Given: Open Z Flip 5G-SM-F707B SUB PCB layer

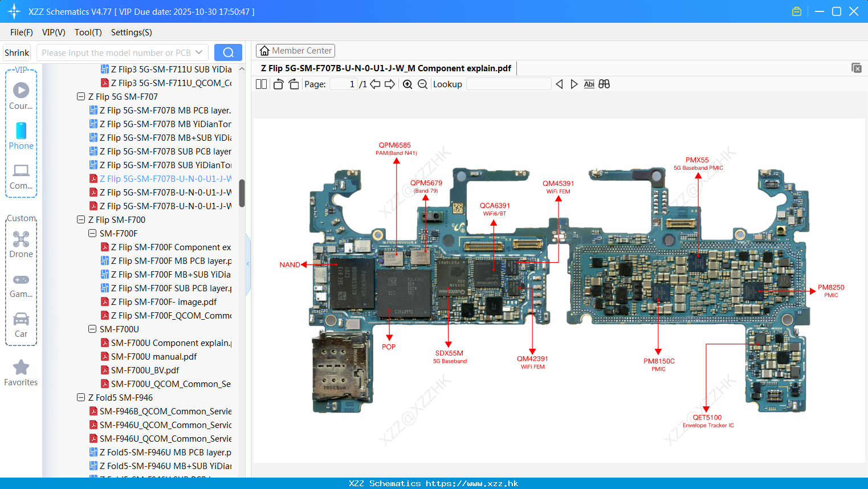Looking at the screenshot, I should [160, 151].
